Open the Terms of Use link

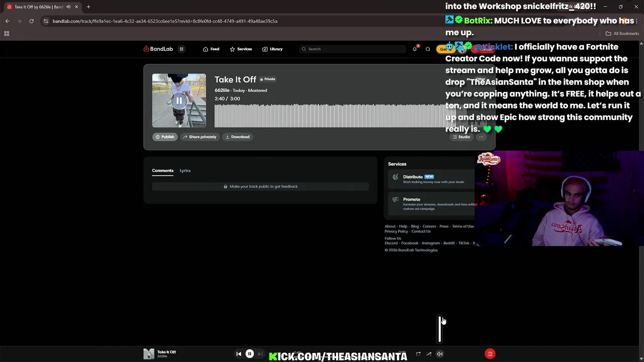(463, 226)
